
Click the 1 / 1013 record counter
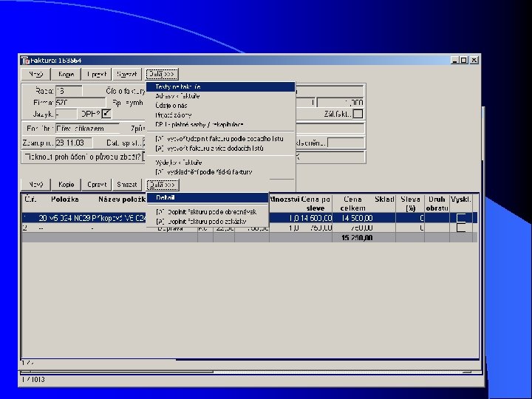click(x=33, y=379)
